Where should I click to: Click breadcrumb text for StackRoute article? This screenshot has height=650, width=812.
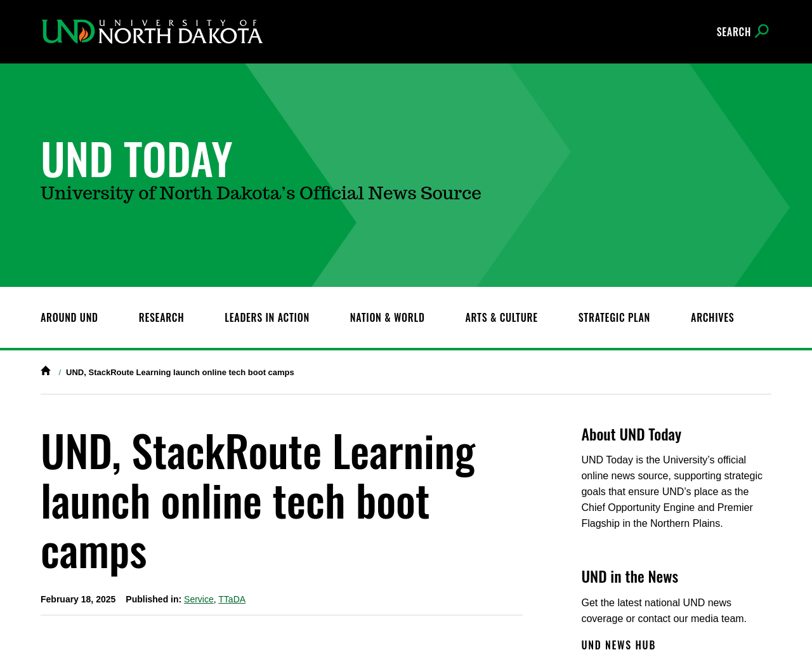pos(180,372)
